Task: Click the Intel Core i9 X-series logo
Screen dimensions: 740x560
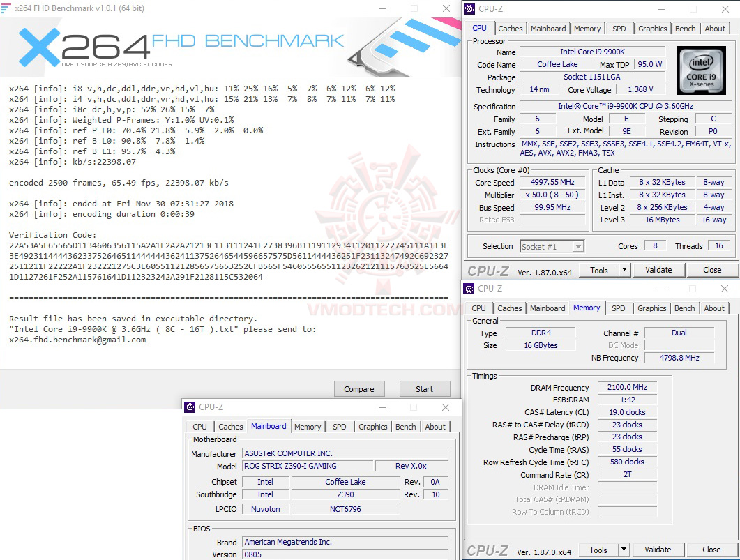Action: pos(701,70)
